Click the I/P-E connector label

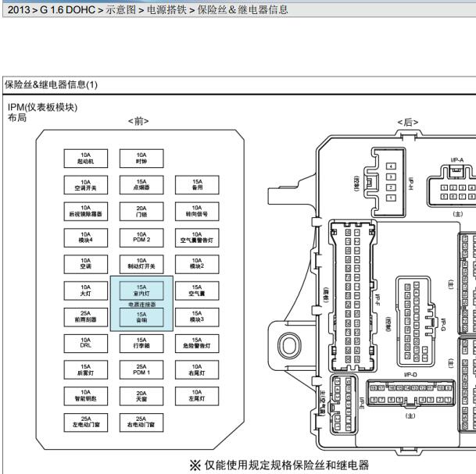[362, 403]
